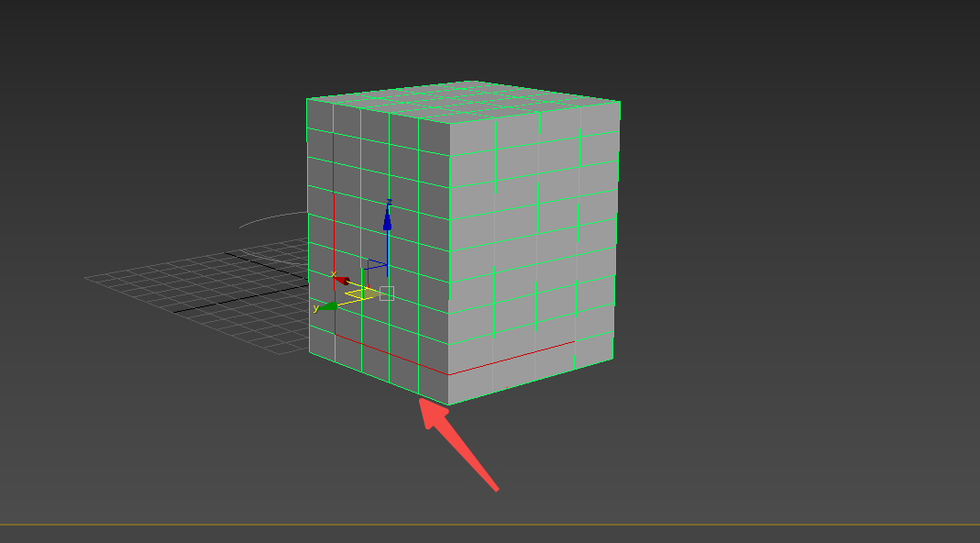980x543 pixels.
Task: Select the top-right back corner vertex of the box
Action: pos(620,101)
